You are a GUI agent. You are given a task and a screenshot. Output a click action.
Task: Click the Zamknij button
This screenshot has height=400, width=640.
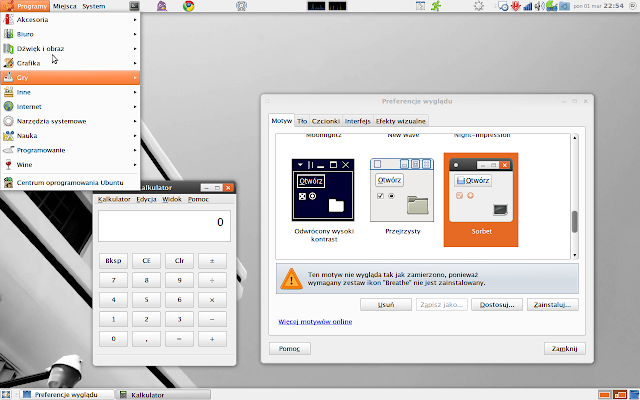point(564,349)
